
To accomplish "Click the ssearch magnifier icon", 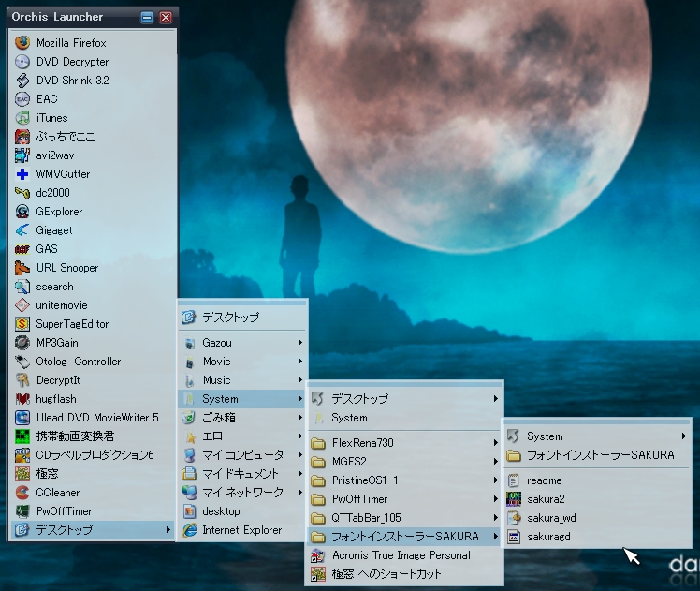I will [x=22, y=287].
